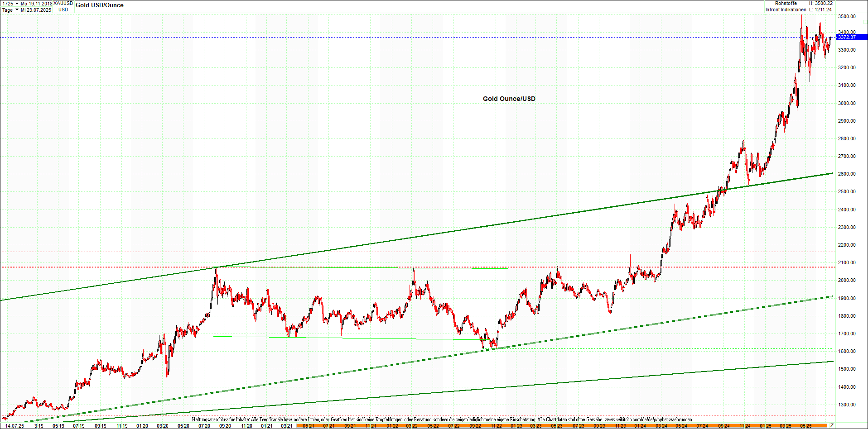Click the Gold Ounce/USD watermark text
Screen dimensions: 868x429
coord(508,98)
